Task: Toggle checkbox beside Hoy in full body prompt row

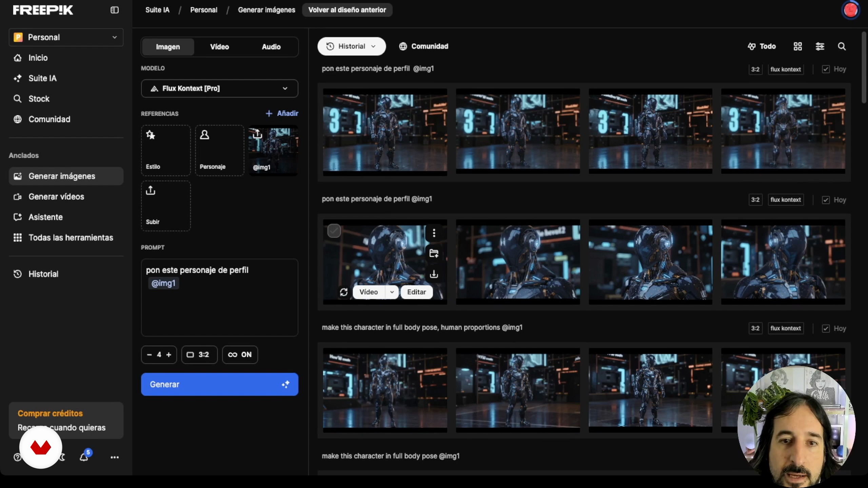Action: pyautogui.click(x=826, y=328)
